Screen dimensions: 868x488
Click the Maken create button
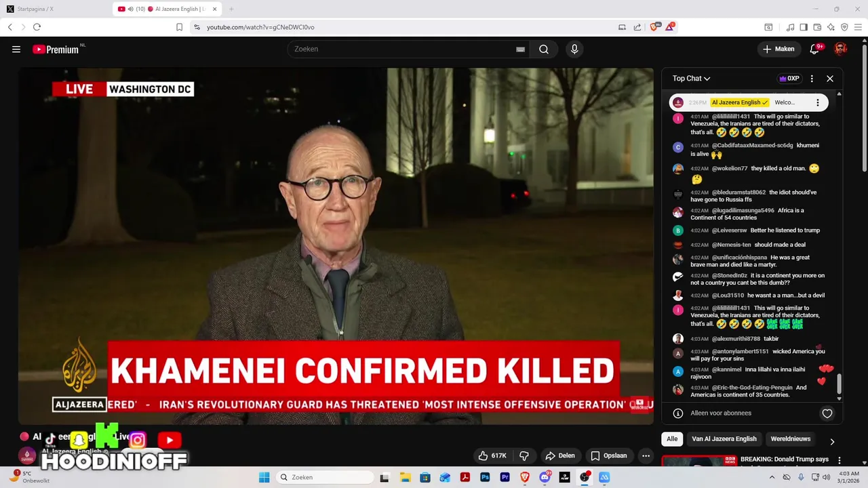[778, 49]
